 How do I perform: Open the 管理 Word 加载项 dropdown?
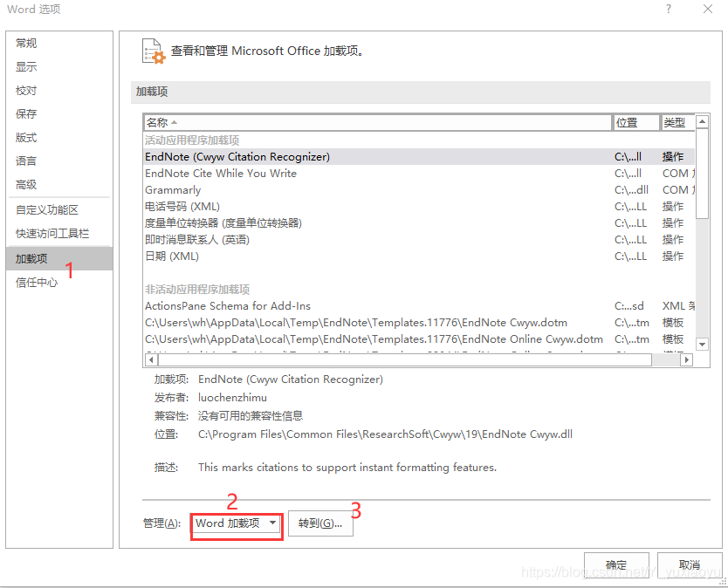click(237, 523)
